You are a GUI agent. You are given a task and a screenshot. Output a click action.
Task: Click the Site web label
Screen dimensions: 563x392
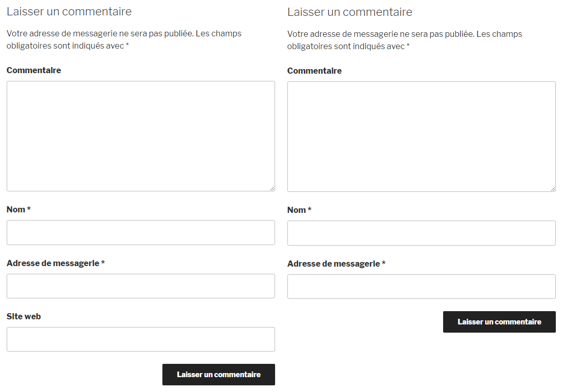(24, 316)
